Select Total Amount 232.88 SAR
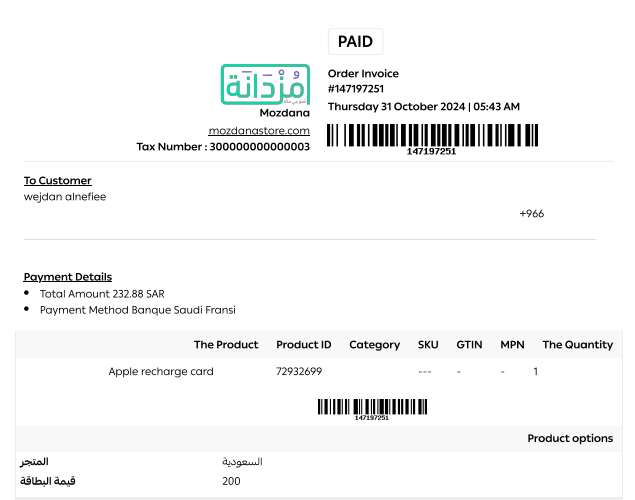The image size is (635, 500). click(x=102, y=294)
